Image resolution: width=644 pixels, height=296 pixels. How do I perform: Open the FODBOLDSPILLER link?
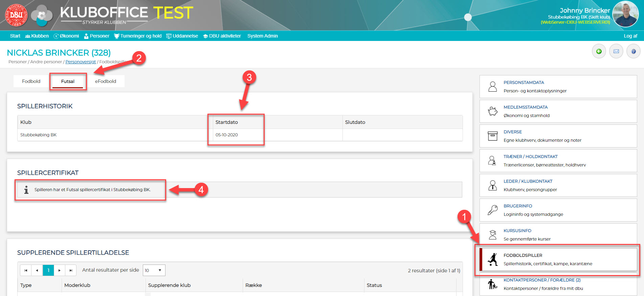pos(523,255)
